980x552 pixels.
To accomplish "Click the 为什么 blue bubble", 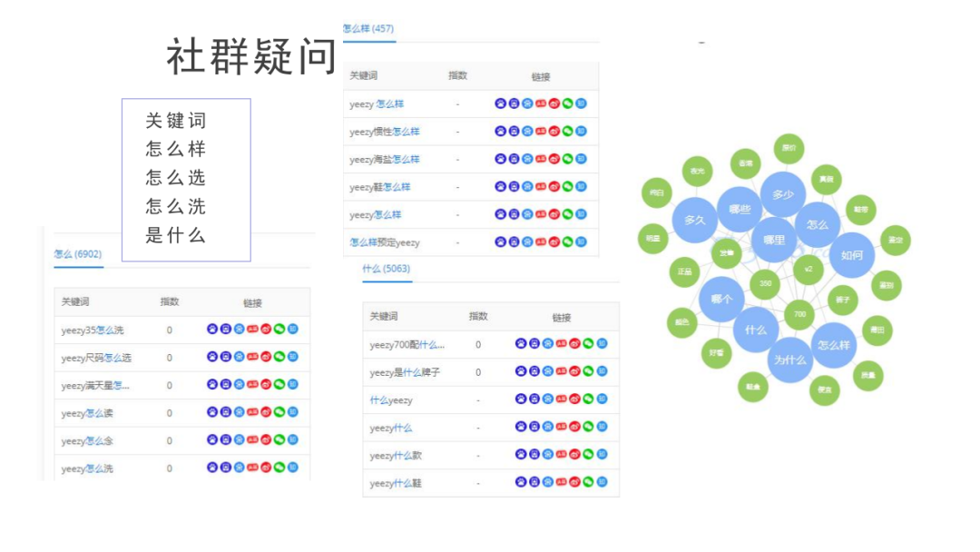I will click(x=790, y=360).
